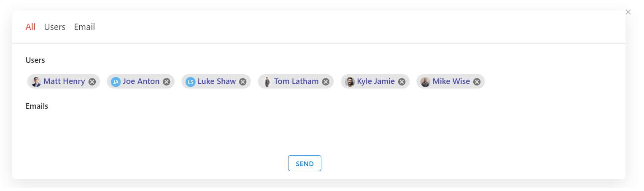
Task: Delete Tom Latham recipient chip
Action: [x=326, y=82]
